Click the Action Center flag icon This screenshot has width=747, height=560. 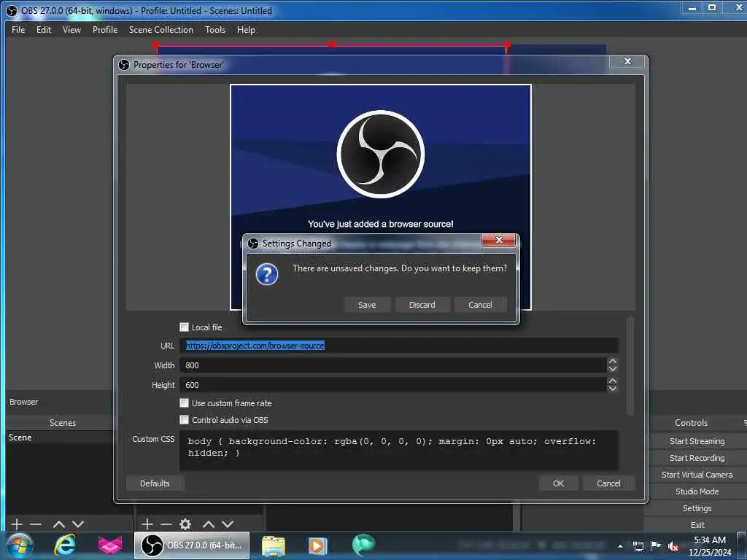(x=656, y=546)
